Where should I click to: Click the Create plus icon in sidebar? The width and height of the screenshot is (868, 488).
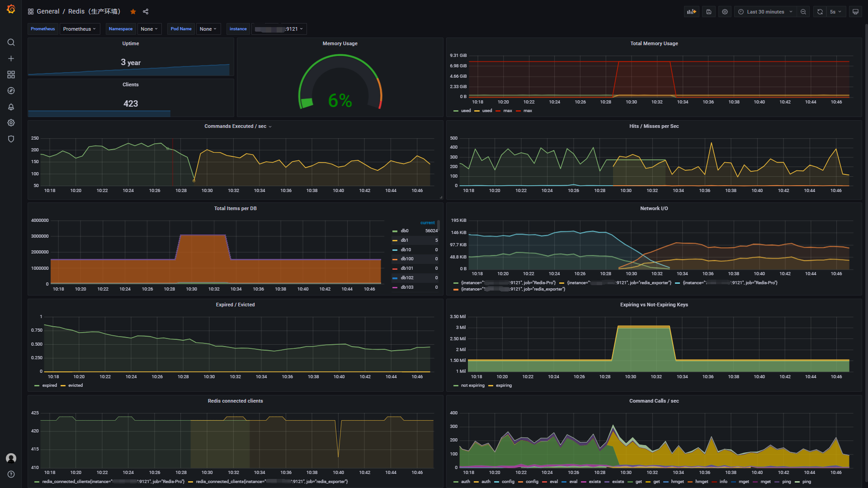tap(11, 59)
